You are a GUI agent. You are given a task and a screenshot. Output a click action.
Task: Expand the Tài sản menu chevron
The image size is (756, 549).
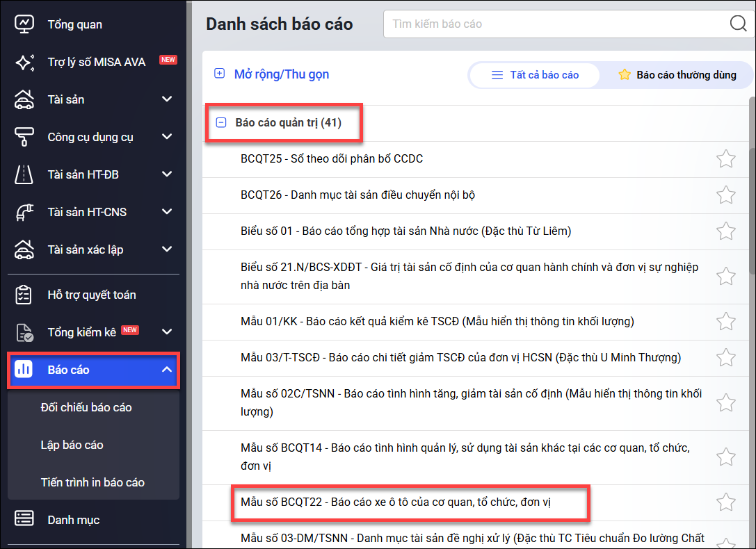[x=167, y=99]
